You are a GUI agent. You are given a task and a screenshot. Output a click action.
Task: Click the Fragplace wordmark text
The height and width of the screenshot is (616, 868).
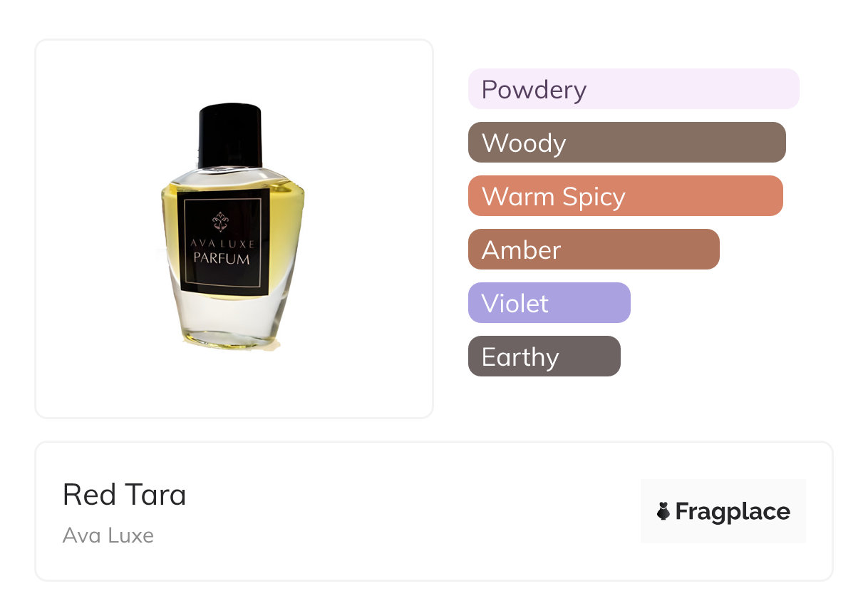tap(733, 511)
